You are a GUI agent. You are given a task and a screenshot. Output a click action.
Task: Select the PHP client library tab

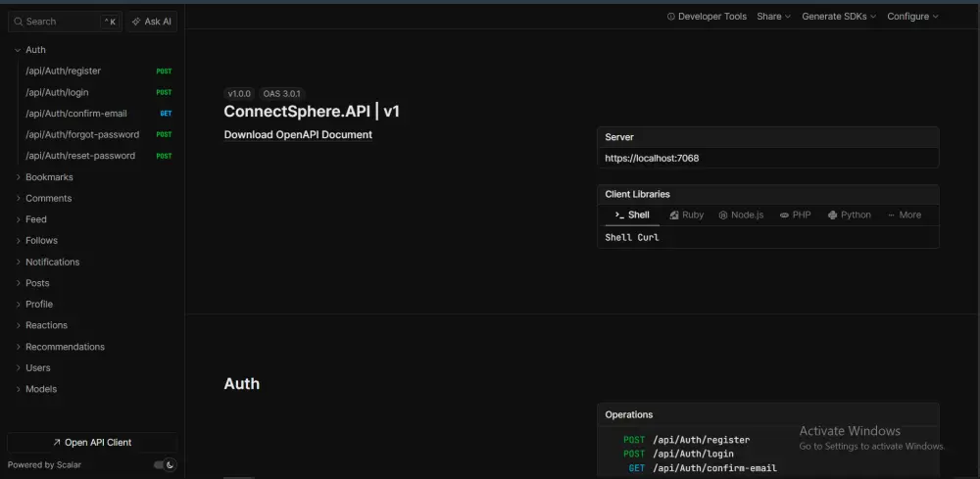pos(795,215)
